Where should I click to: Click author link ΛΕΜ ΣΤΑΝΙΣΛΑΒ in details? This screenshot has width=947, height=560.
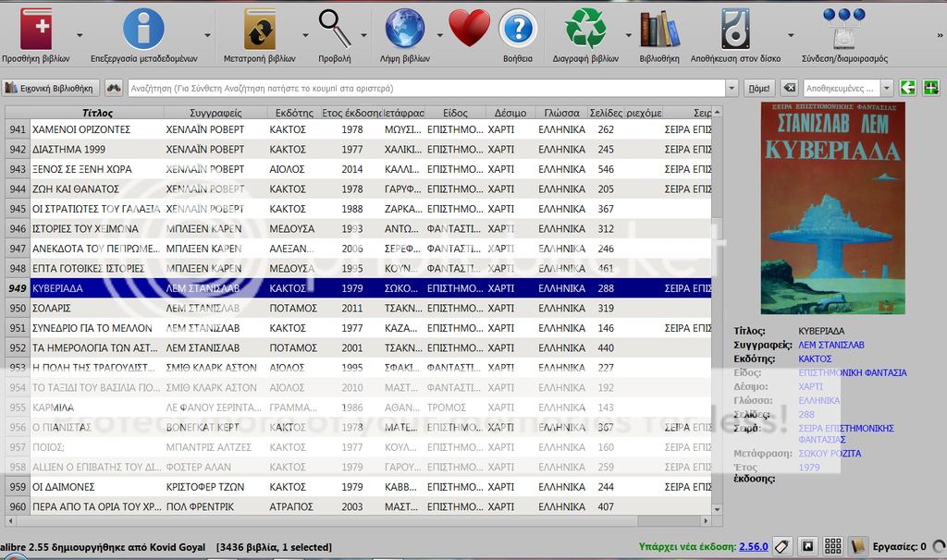point(831,346)
